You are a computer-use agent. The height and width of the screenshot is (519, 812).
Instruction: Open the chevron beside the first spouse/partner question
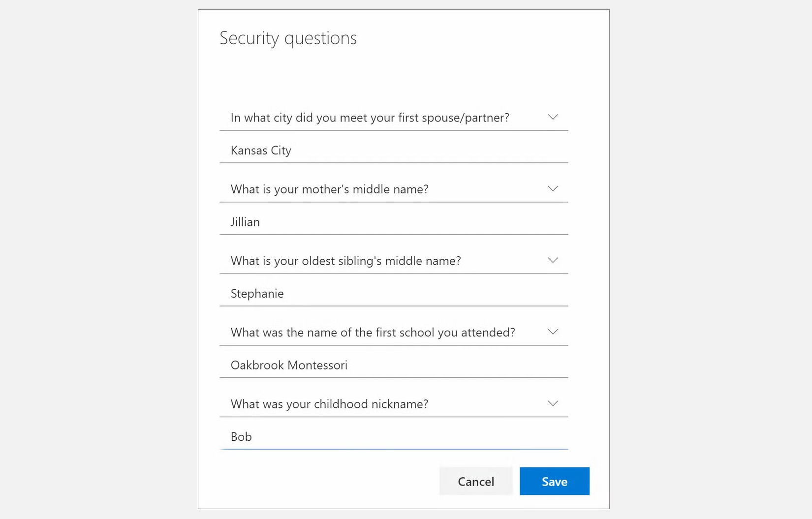click(x=553, y=117)
